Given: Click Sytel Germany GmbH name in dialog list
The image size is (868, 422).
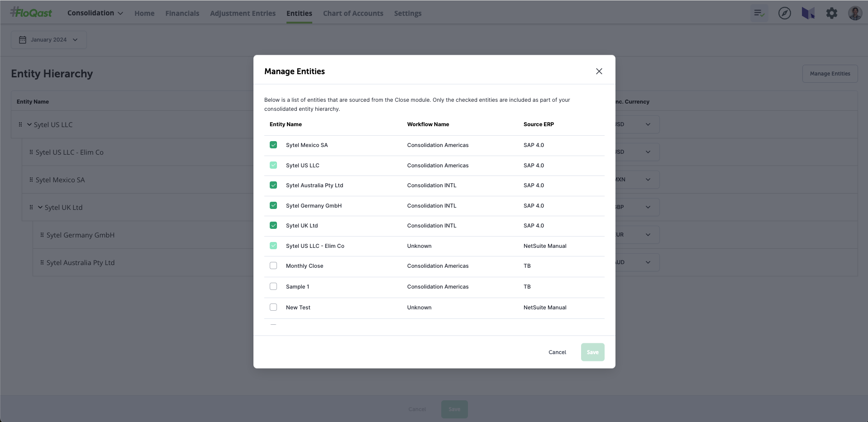Looking at the screenshot, I should (x=314, y=206).
